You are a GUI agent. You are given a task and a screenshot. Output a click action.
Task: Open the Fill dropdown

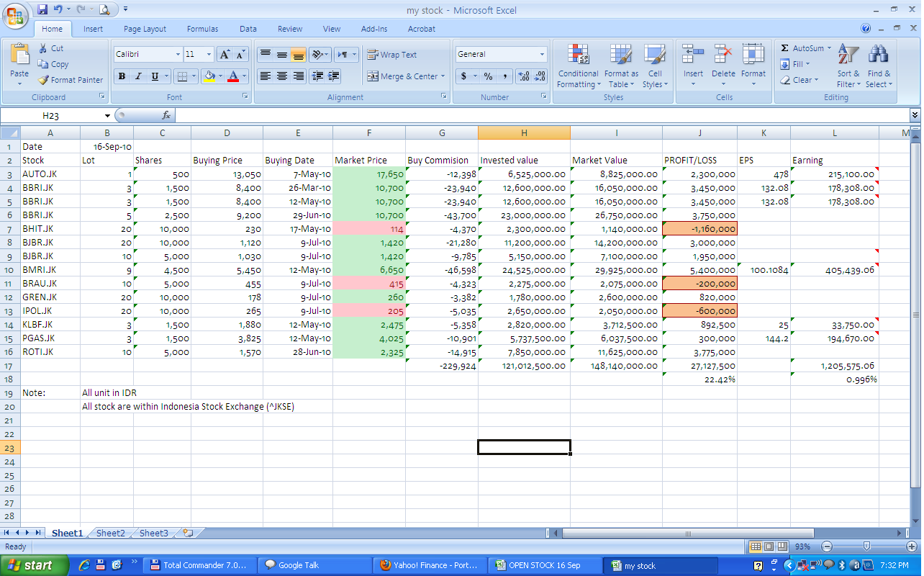[795, 64]
